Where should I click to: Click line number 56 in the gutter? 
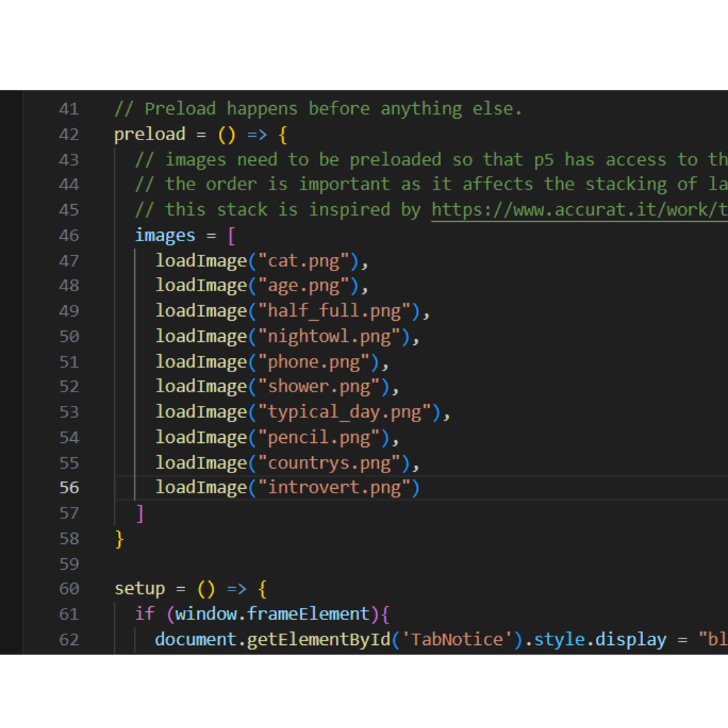pyautogui.click(x=69, y=487)
